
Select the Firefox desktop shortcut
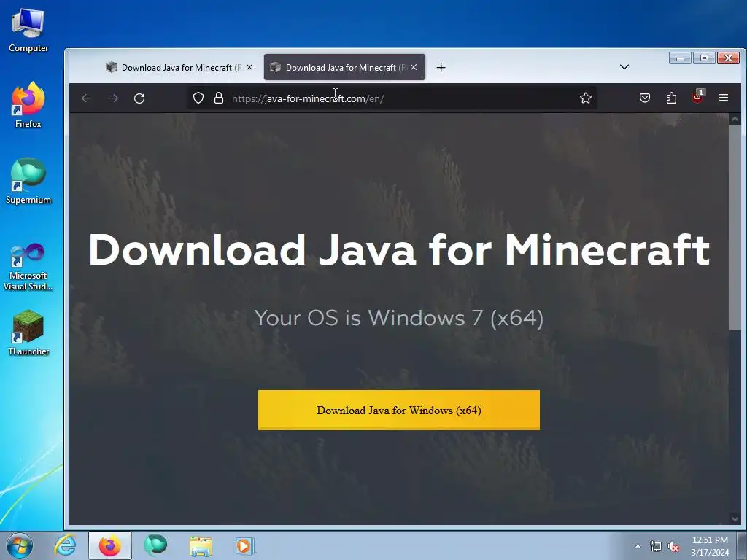point(28,105)
